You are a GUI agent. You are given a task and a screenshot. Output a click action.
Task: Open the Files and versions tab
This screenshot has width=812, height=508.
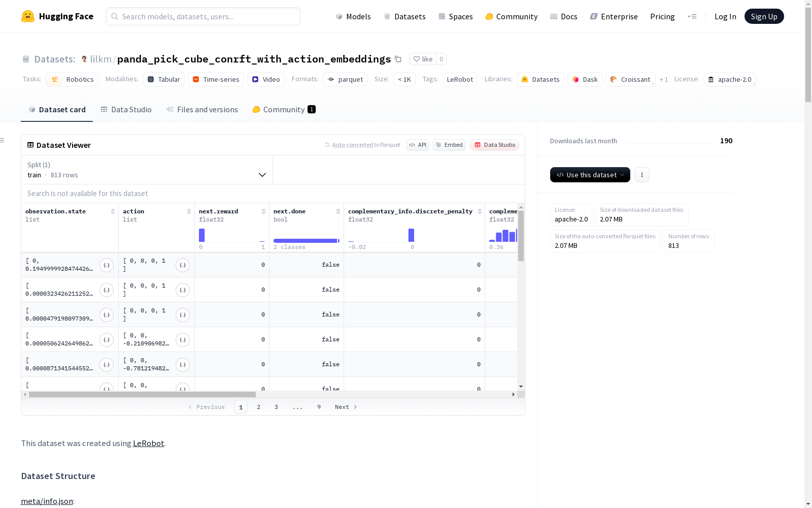pyautogui.click(x=202, y=110)
